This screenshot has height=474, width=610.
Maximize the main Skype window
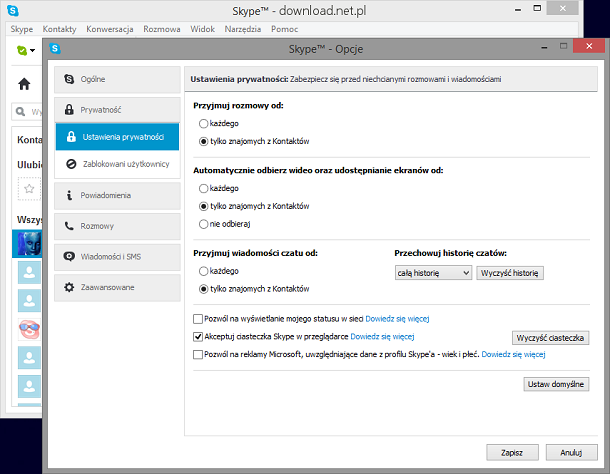(x=537, y=8)
